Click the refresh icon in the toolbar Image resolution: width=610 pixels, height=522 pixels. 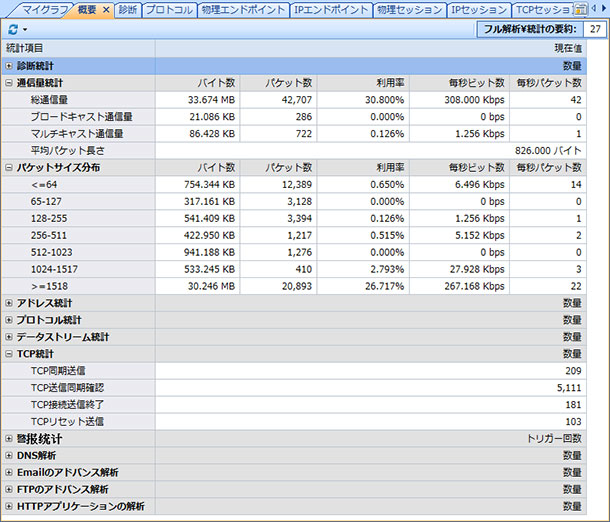click(x=11, y=29)
